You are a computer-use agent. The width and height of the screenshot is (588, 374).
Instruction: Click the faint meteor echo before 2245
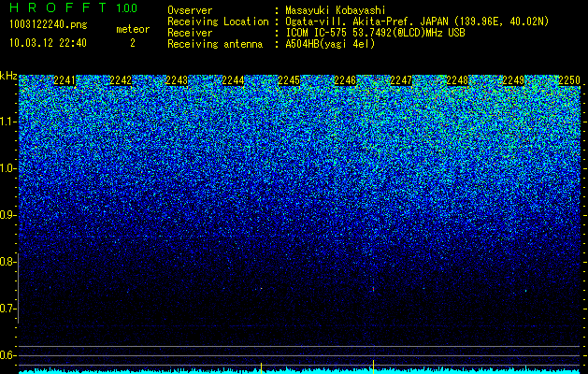(261, 289)
